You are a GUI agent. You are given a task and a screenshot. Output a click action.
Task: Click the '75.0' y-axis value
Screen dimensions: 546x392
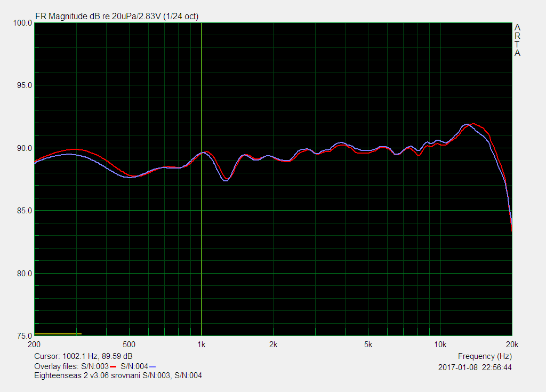24,336
